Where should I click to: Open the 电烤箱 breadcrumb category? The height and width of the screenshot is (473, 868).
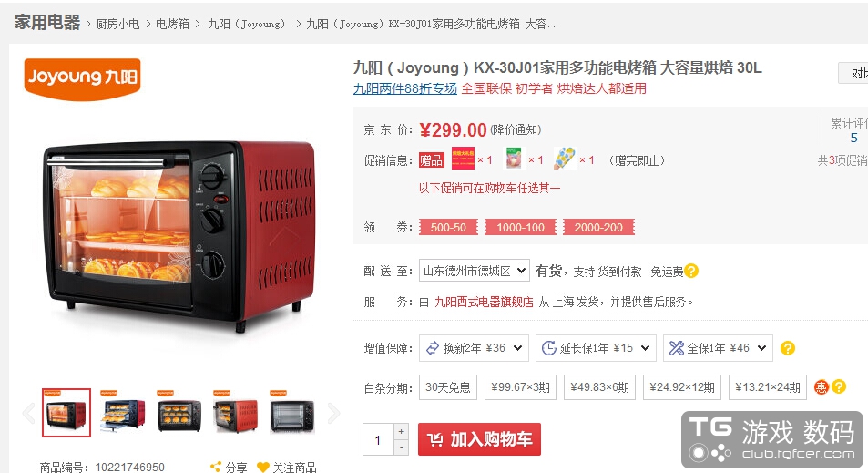coord(172,24)
